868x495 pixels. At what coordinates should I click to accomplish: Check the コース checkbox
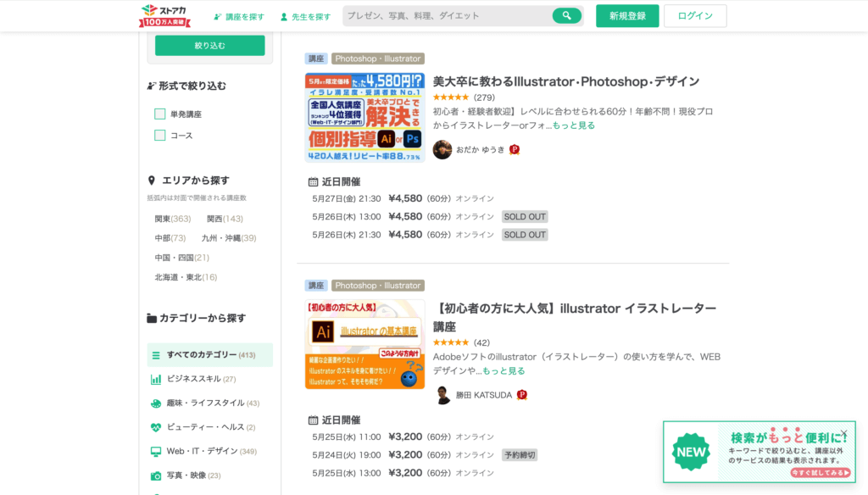tap(160, 135)
